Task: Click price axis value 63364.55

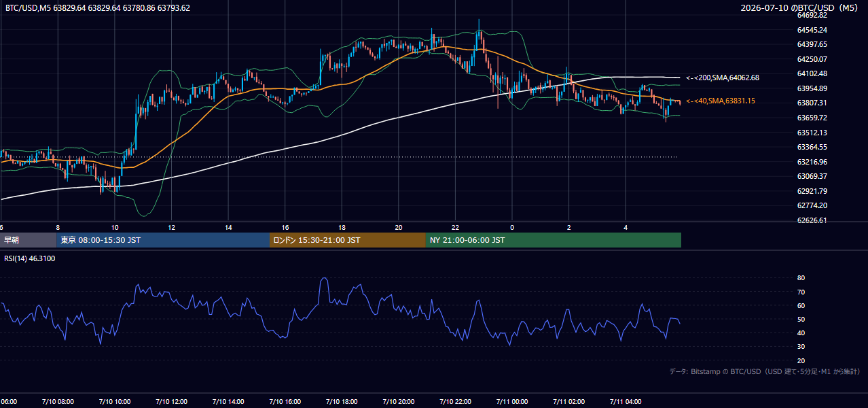Action: click(812, 147)
